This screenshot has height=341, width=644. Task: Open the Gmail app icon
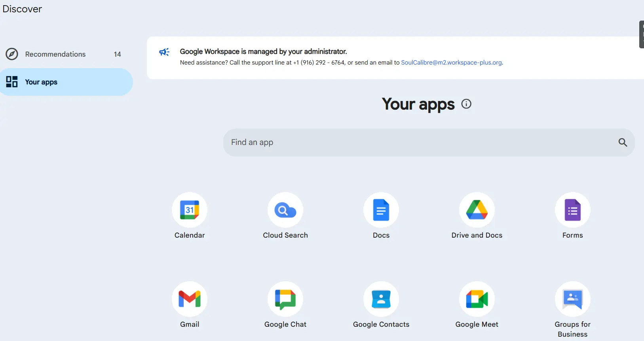(x=190, y=299)
